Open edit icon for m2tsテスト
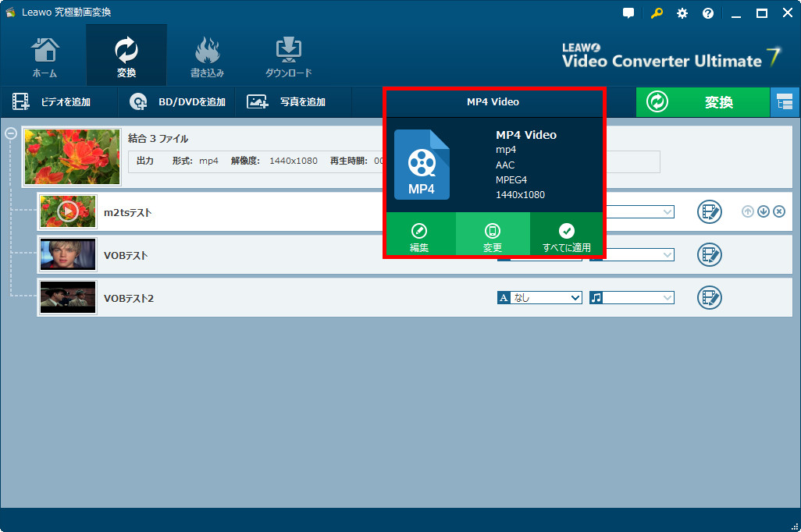801x532 pixels. point(710,212)
